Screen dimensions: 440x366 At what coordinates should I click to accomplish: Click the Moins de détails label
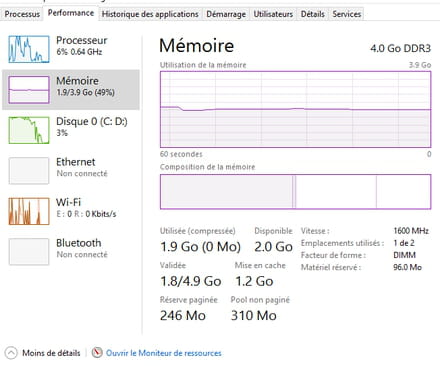tap(51, 353)
